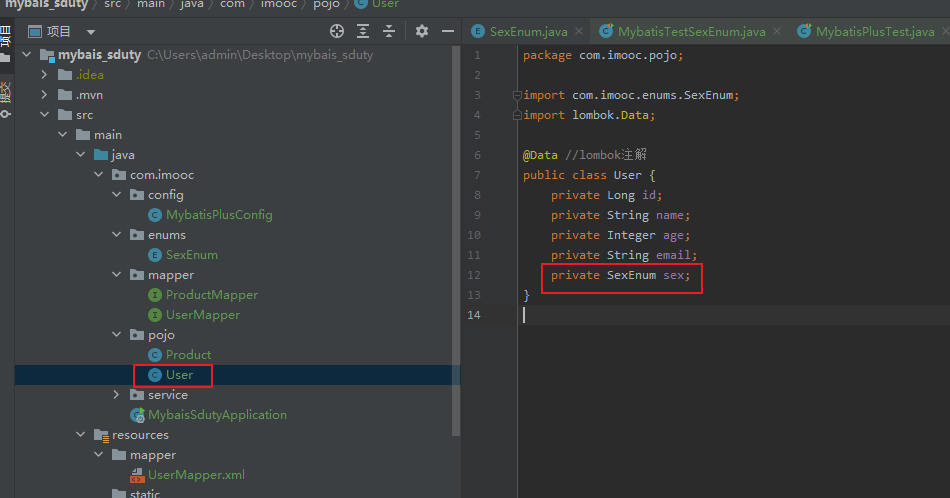Click the Collapse All icon in project toolbar
Image resolution: width=950 pixels, height=498 pixels.
pyautogui.click(x=389, y=32)
